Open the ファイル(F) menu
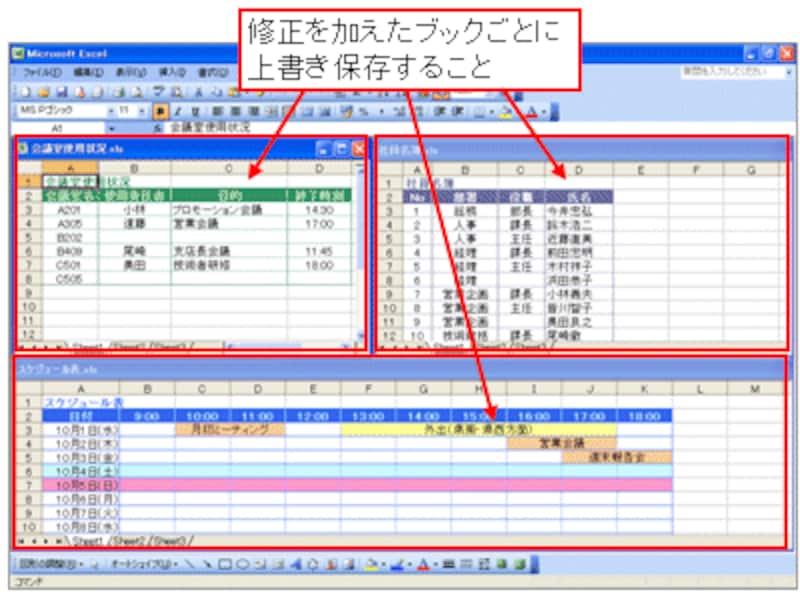 coord(42,72)
